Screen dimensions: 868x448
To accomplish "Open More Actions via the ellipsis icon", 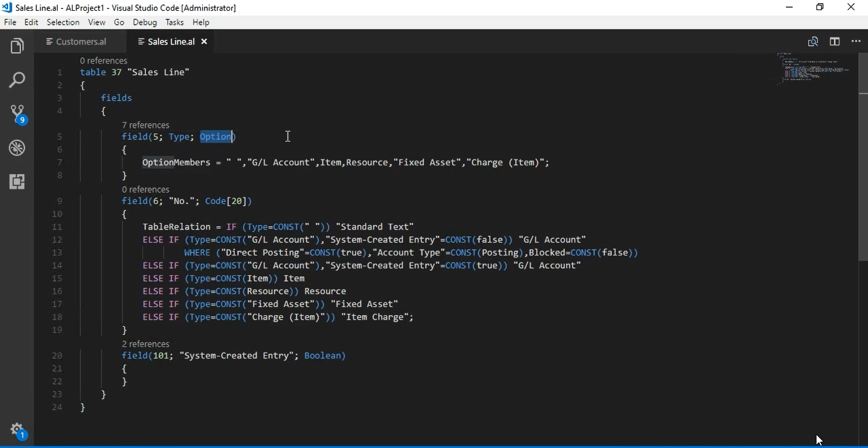I will (x=856, y=41).
